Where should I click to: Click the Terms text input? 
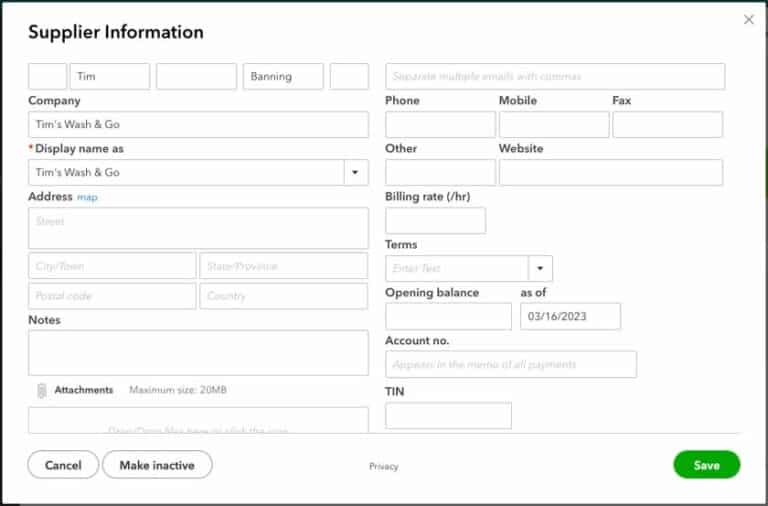(x=457, y=268)
